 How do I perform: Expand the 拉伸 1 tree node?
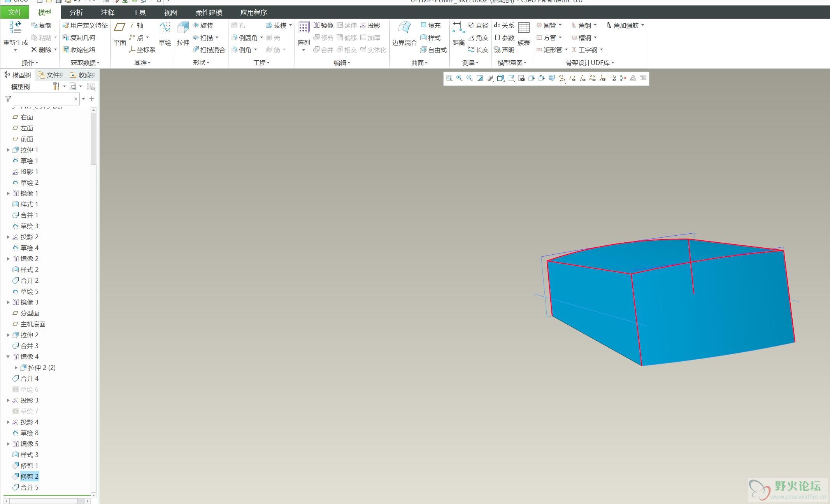pos(8,150)
